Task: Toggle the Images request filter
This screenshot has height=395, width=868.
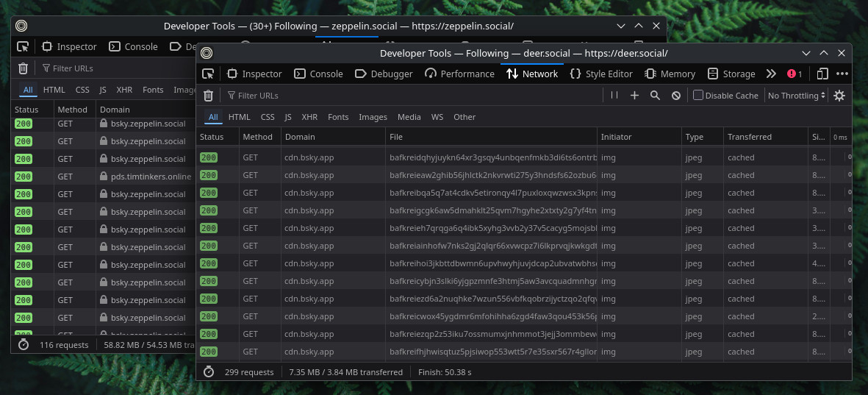Action: (x=373, y=117)
